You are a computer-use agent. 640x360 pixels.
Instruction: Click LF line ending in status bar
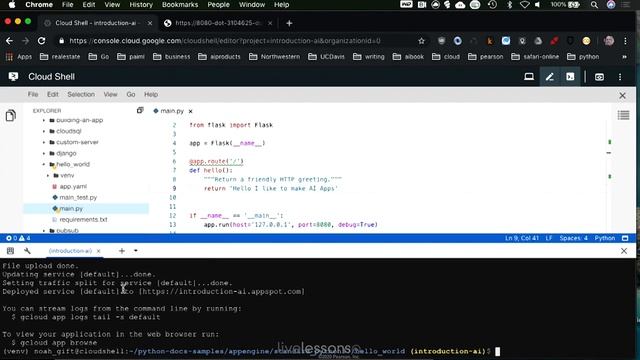[x=549, y=238]
